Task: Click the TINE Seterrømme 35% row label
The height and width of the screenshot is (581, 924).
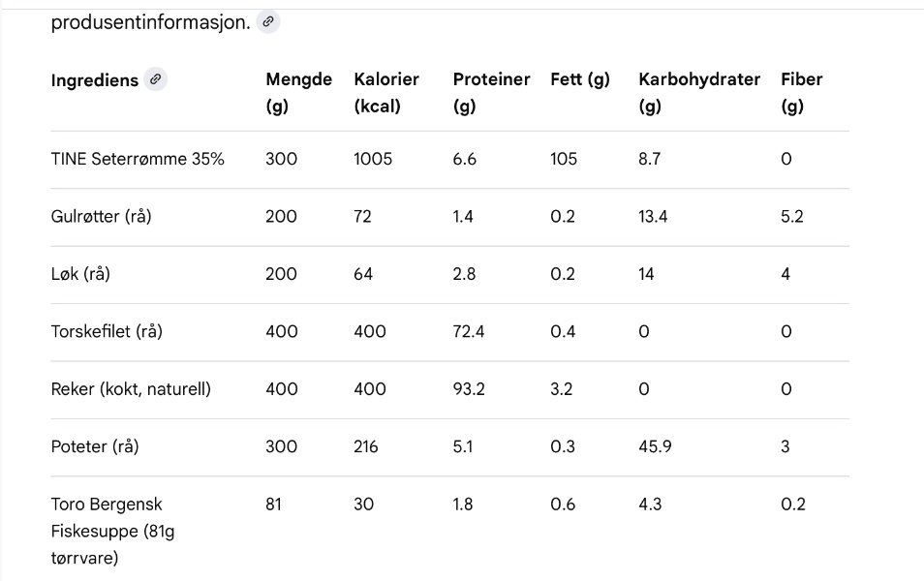Action: [x=138, y=159]
